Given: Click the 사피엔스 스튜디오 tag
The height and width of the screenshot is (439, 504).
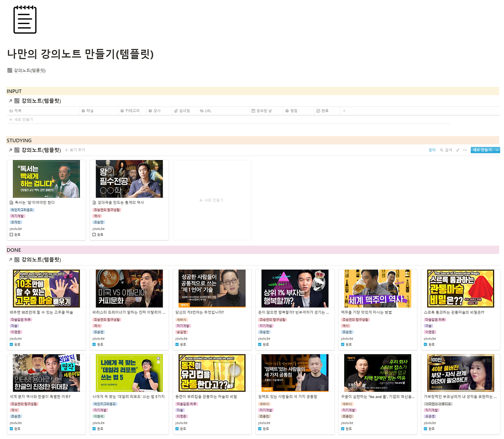Looking at the screenshot, I should click(438, 404).
